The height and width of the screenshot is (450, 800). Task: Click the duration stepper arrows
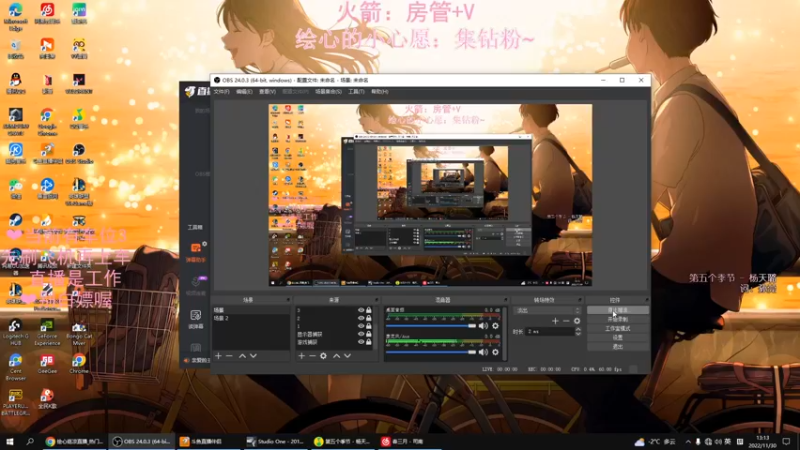point(578,332)
